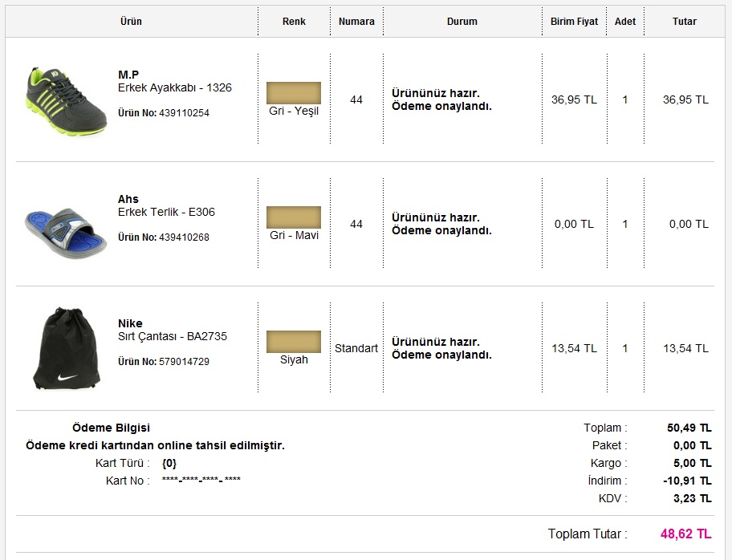Click the Tutar column header

(x=685, y=22)
